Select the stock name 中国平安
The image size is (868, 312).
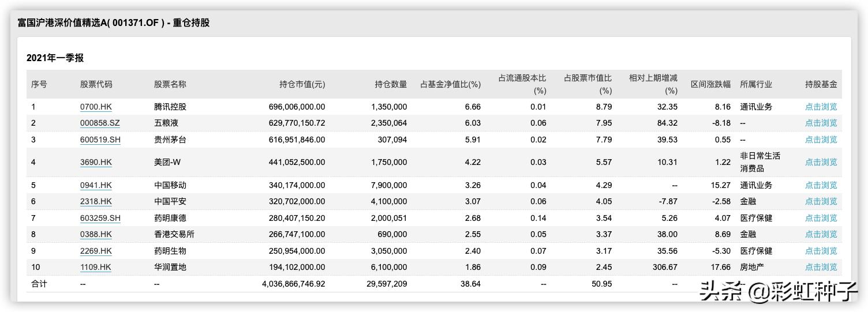point(170,201)
